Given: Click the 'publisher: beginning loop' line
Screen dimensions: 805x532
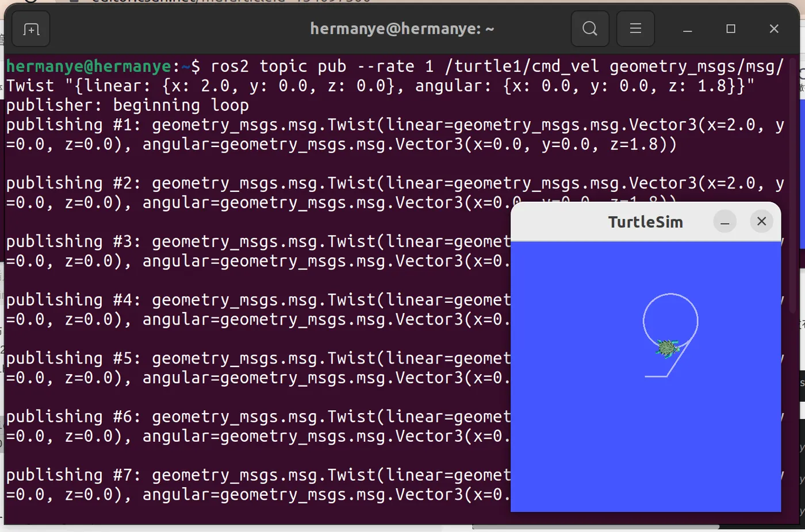Looking at the screenshot, I should (128, 105).
